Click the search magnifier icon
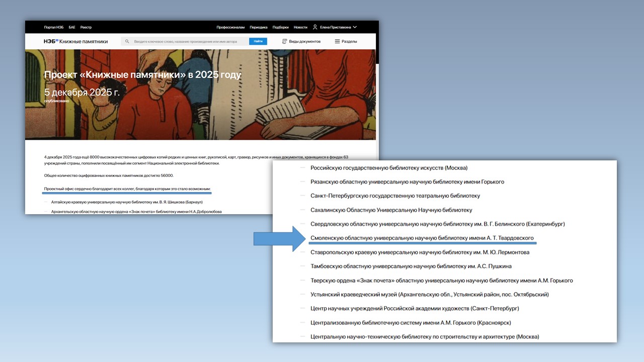 tap(127, 42)
